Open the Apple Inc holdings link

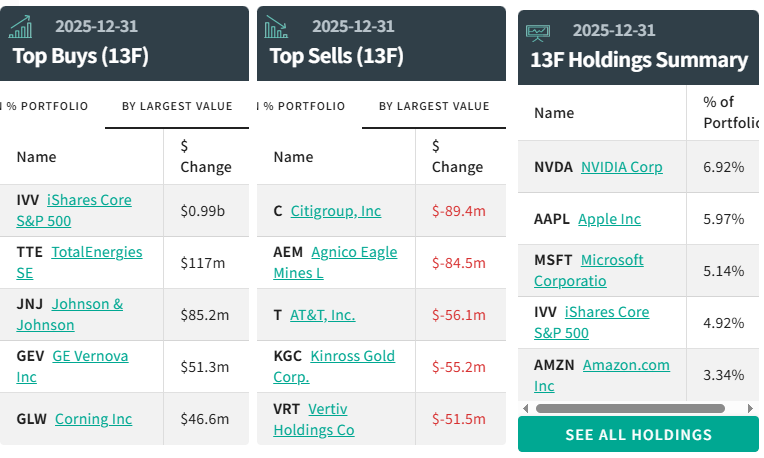coord(609,219)
